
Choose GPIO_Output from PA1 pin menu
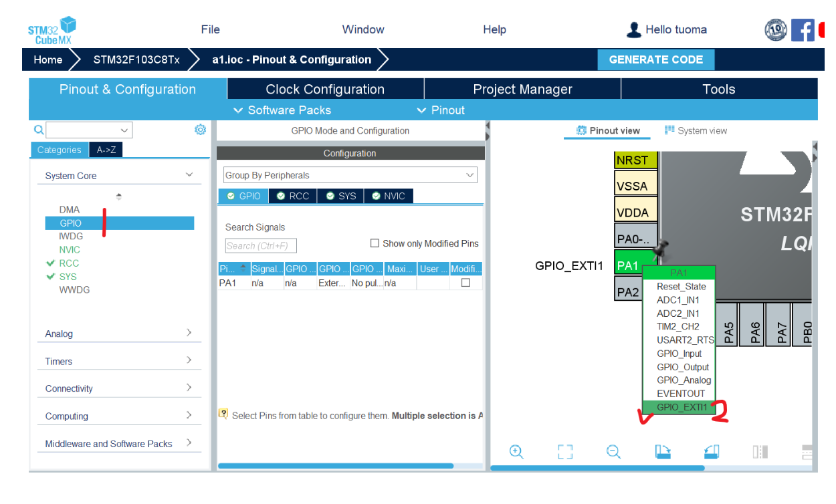679,366
